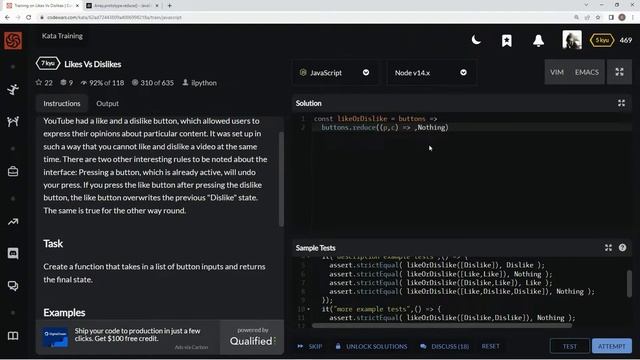Image resolution: width=640 pixels, height=360 pixels.
Task: Click the honor points 469
Action: [626, 40]
